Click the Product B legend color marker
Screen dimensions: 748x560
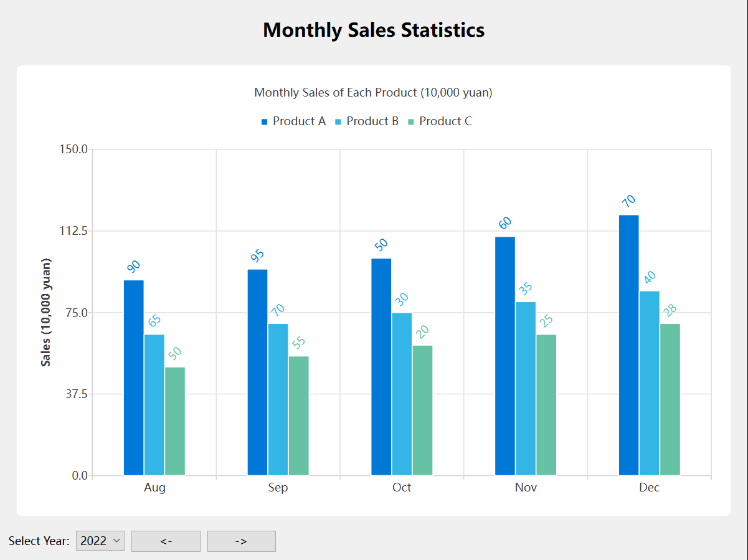[338, 122]
